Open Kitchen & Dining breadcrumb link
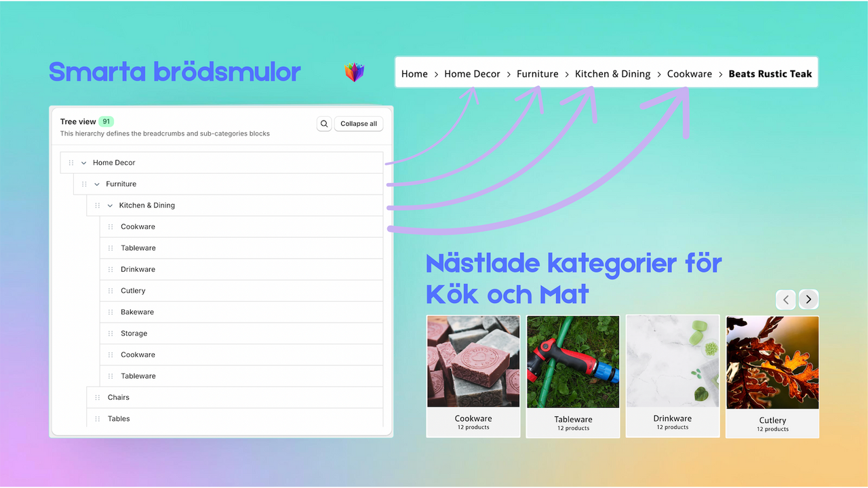This screenshot has height=488, width=868. click(612, 74)
